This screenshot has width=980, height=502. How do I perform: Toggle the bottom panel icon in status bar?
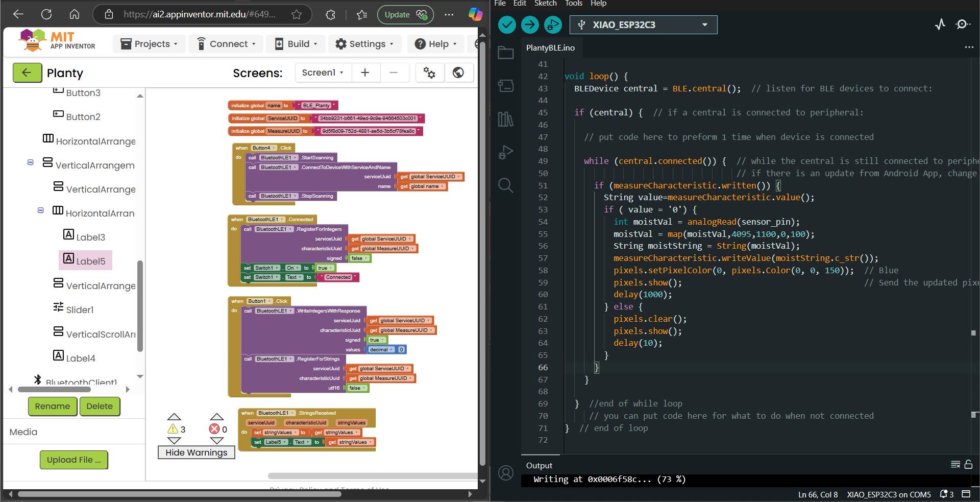point(966,494)
